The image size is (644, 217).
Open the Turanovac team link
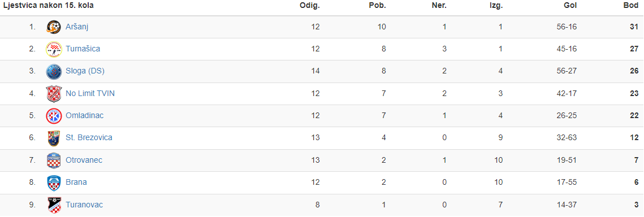84,204
